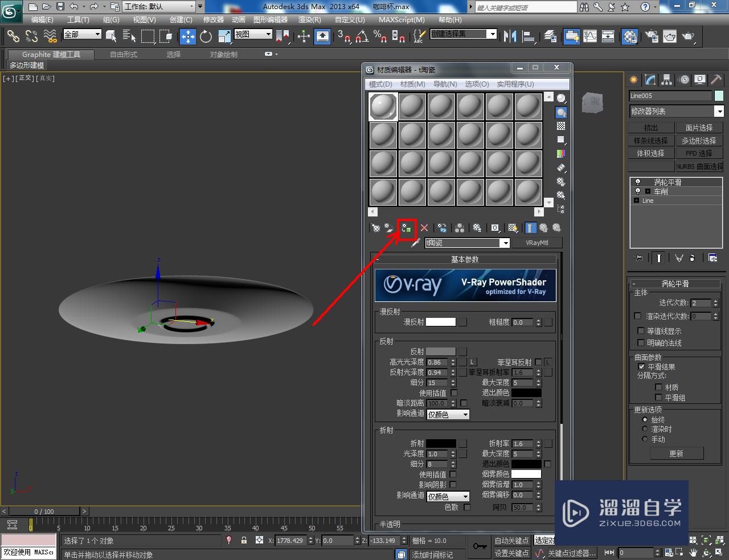Enable the 影响阴影 checkbox
729x560 pixels.
(x=453, y=485)
